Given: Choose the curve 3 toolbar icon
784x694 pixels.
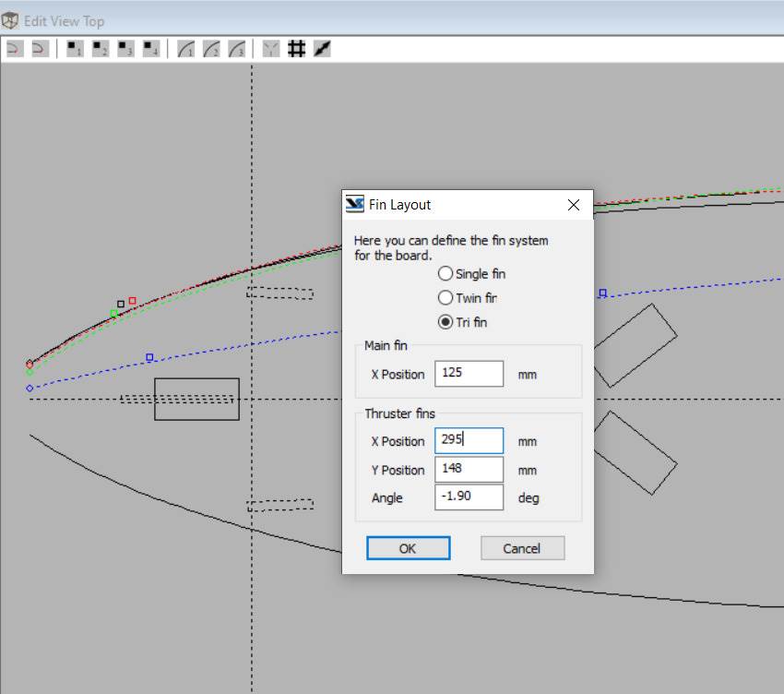Looking at the screenshot, I should point(237,49).
